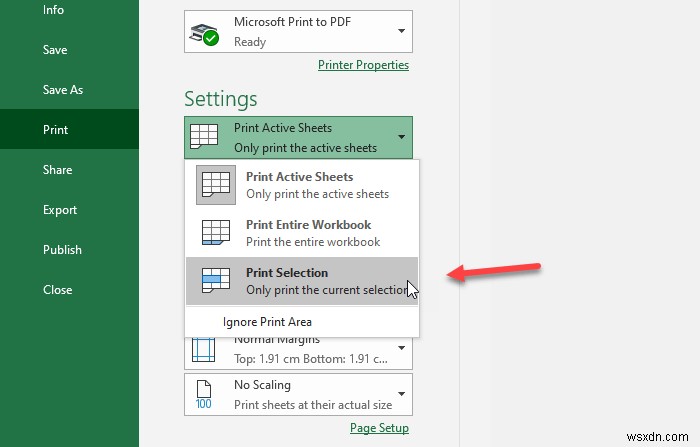Click 'Print the entire workbook' description text
This screenshot has height=447, width=700.
(x=313, y=242)
